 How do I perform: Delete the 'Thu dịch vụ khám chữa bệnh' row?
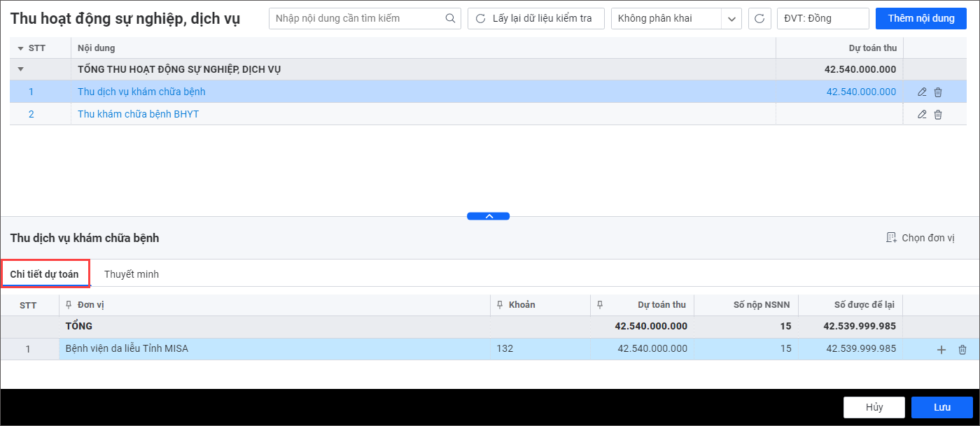pos(938,92)
